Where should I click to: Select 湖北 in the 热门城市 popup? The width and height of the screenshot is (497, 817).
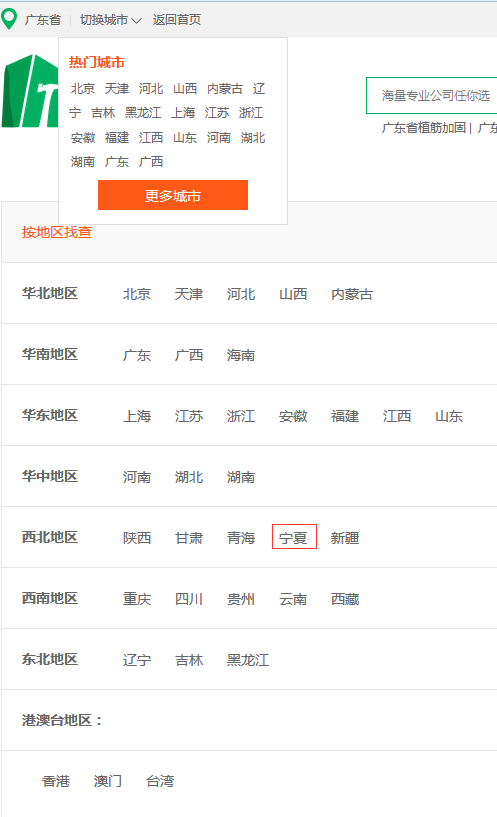tap(253, 138)
